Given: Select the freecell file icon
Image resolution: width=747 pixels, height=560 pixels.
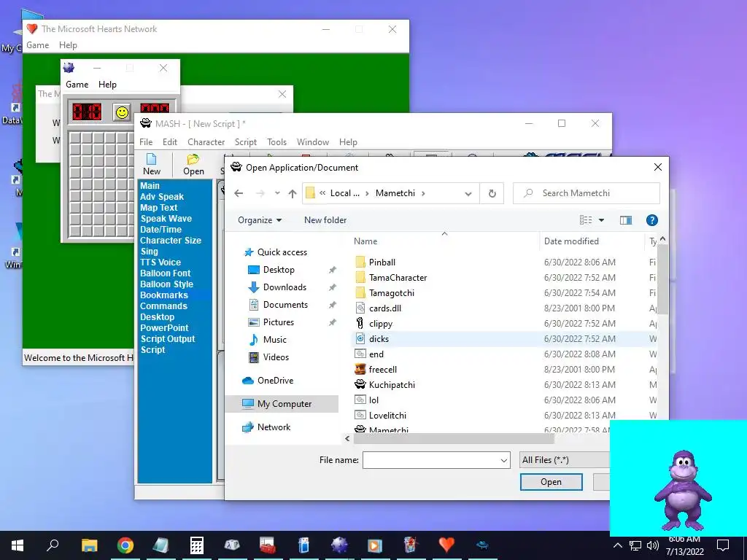Looking at the screenshot, I should pos(360,369).
